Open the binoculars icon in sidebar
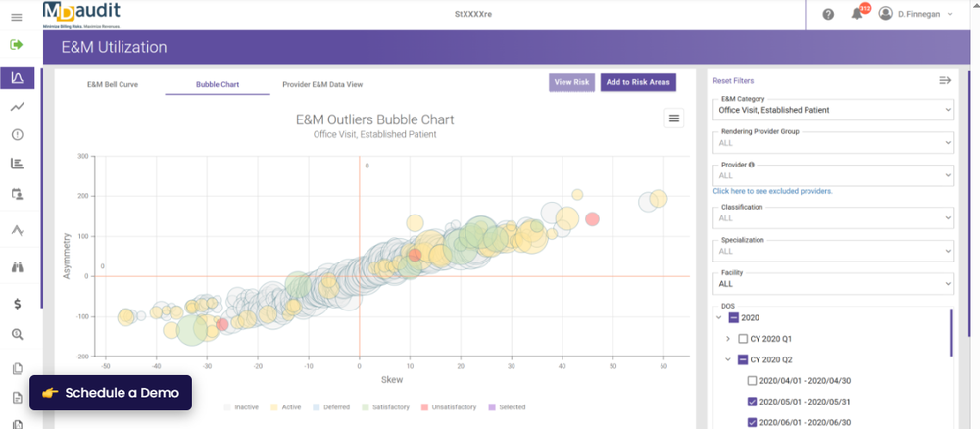 [17, 266]
